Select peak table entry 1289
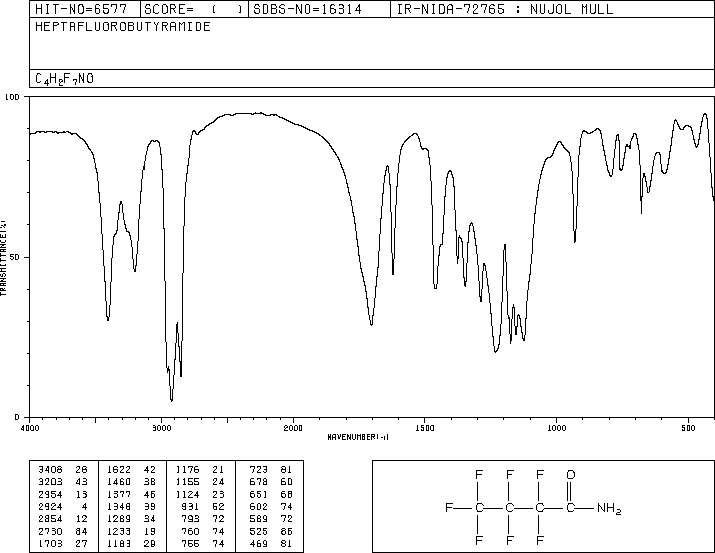 (x=119, y=519)
